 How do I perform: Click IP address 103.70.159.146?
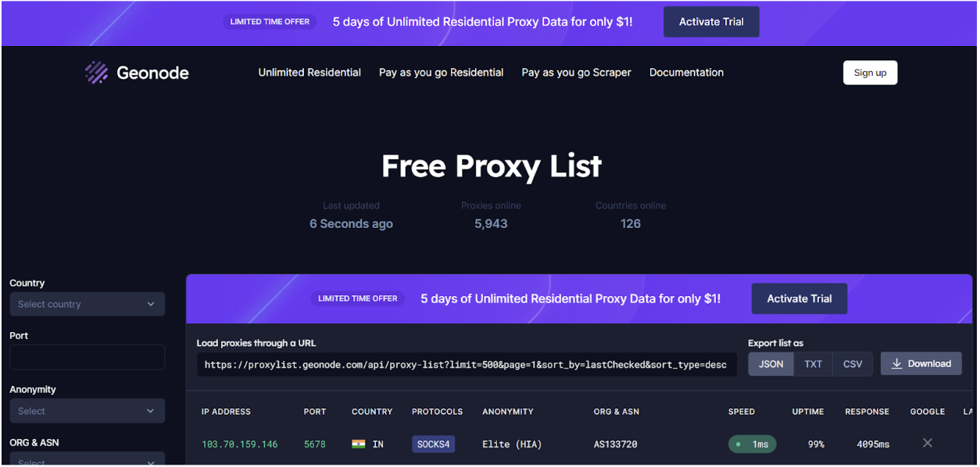click(239, 444)
